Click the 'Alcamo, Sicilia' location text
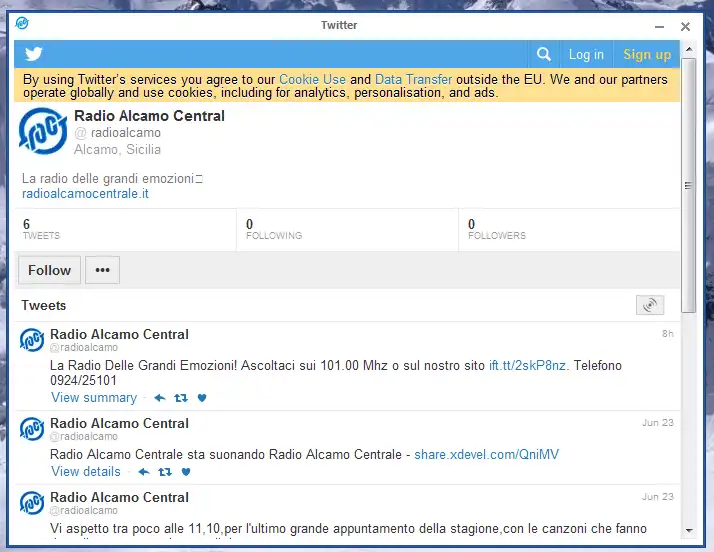Viewport: 714px width, 552px height. point(117,149)
